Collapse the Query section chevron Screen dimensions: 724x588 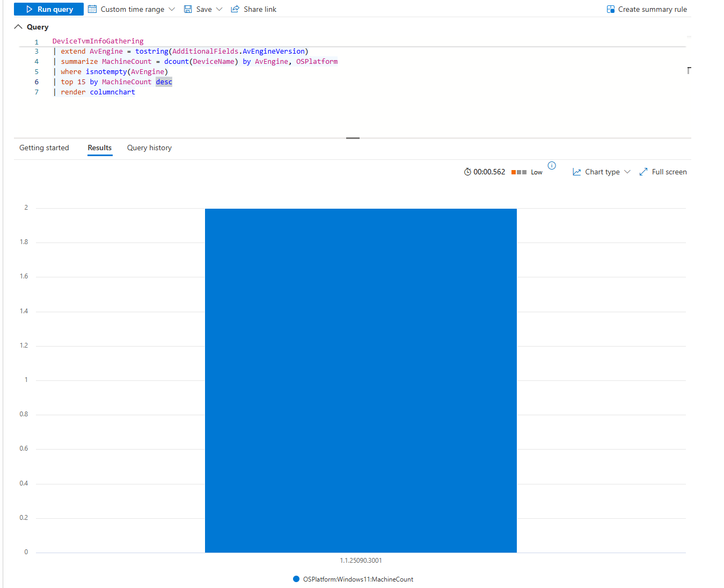[x=18, y=27]
